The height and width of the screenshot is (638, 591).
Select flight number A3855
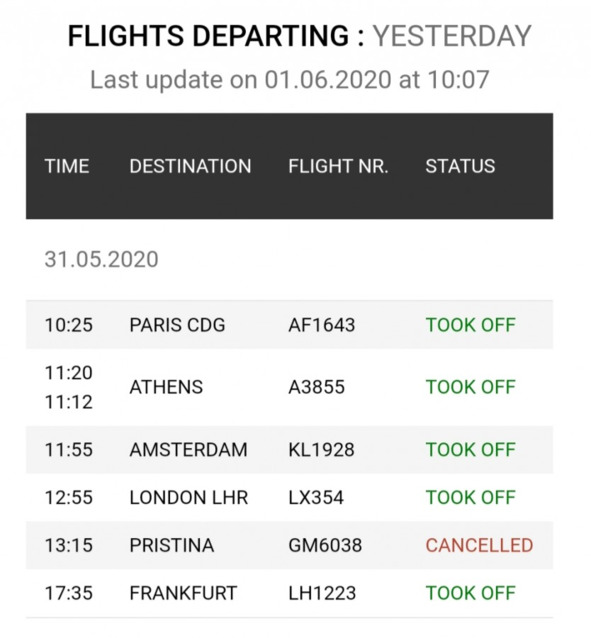(x=316, y=387)
